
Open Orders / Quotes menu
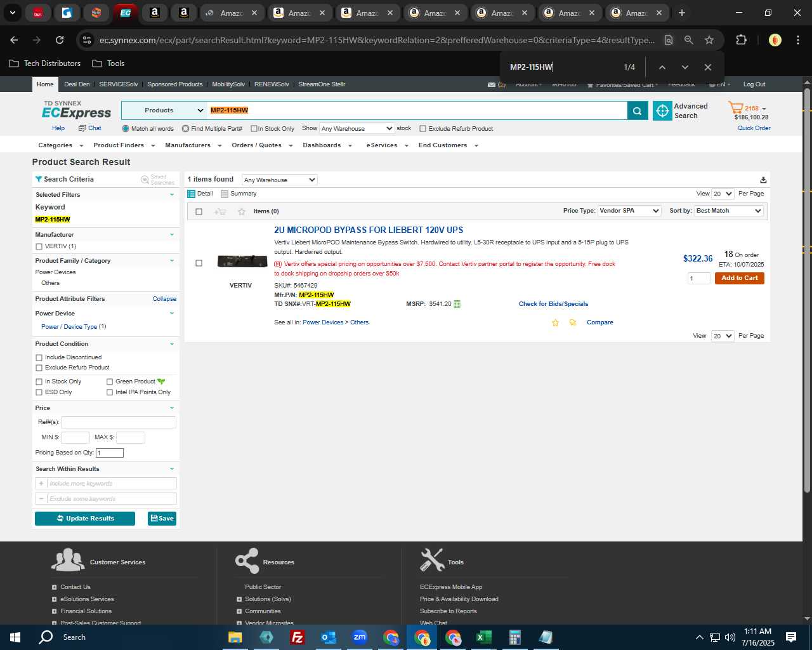[262, 145]
